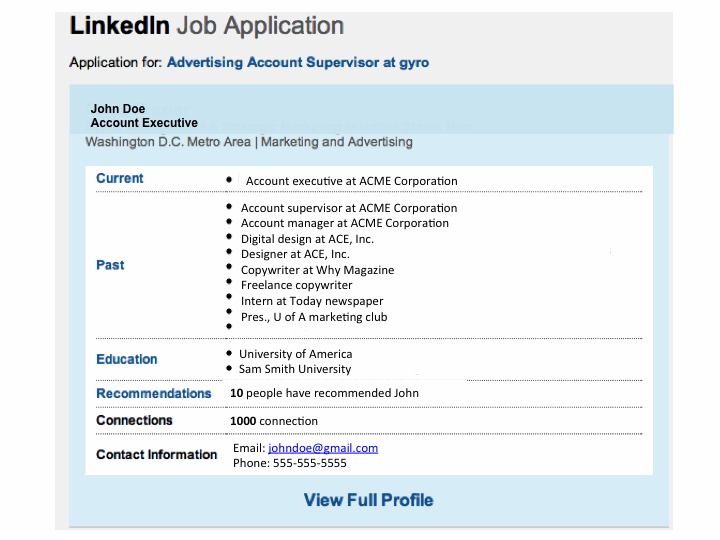Open the View Full Profile link
This screenshot has height=540, width=720.
368,500
